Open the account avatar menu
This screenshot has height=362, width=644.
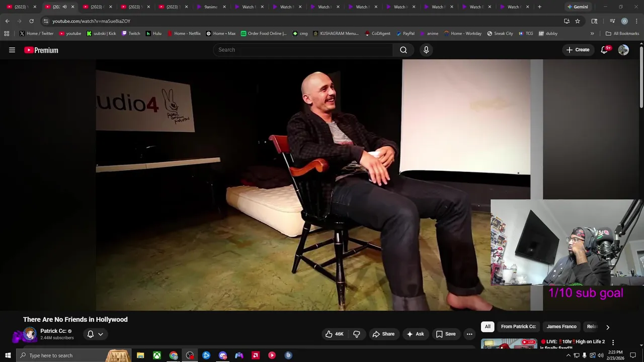623,50
